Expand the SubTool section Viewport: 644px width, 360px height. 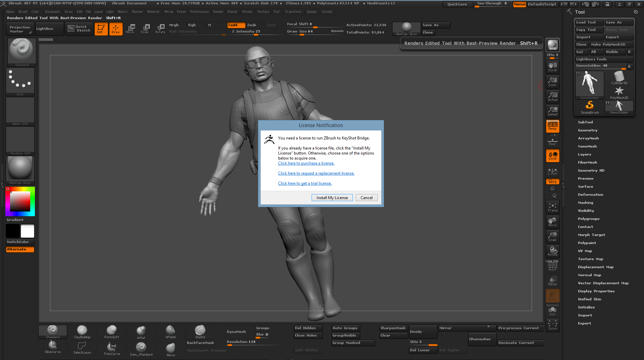point(585,122)
